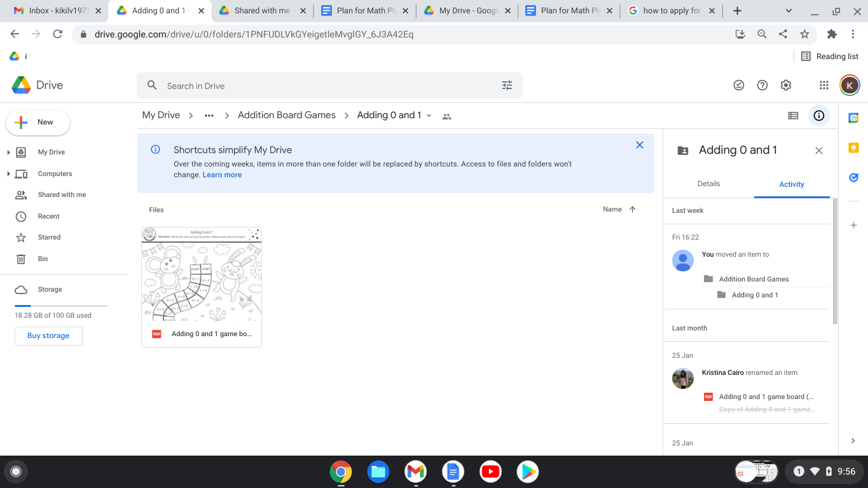Viewport: 868px width, 488px height.
Task: Click the Buy storage button
Action: coord(48,335)
